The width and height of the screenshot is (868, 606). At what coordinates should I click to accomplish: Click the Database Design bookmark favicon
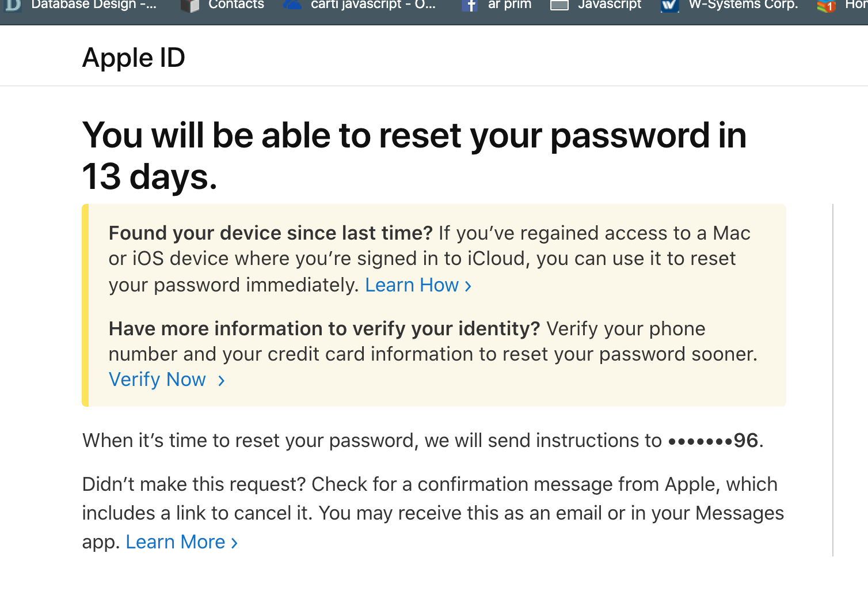13,5
